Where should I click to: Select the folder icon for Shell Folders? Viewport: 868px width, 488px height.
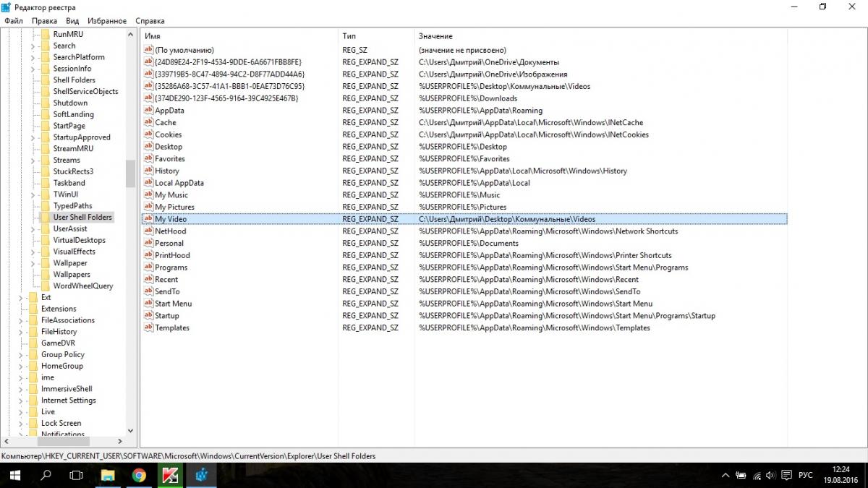[45, 80]
